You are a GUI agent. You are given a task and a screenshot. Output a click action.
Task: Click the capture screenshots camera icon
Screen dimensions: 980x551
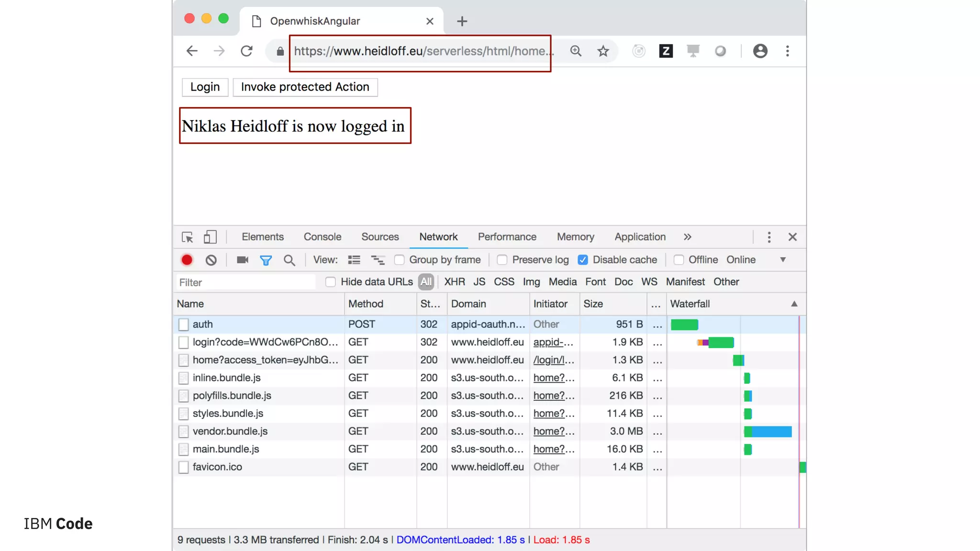[x=242, y=260]
